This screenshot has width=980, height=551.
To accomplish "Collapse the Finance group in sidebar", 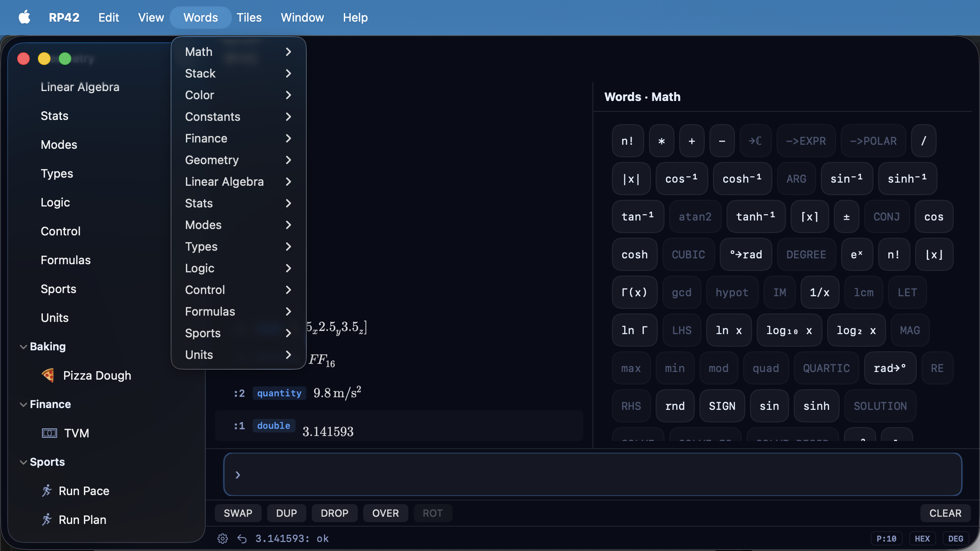I will point(23,404).
